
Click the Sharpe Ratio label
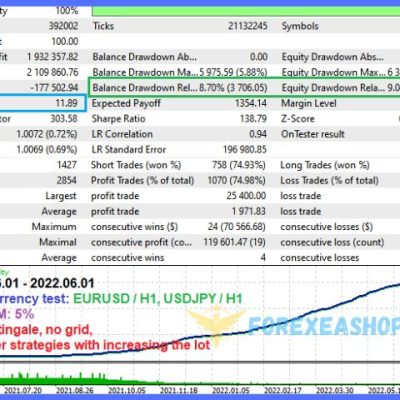(118, 119)
